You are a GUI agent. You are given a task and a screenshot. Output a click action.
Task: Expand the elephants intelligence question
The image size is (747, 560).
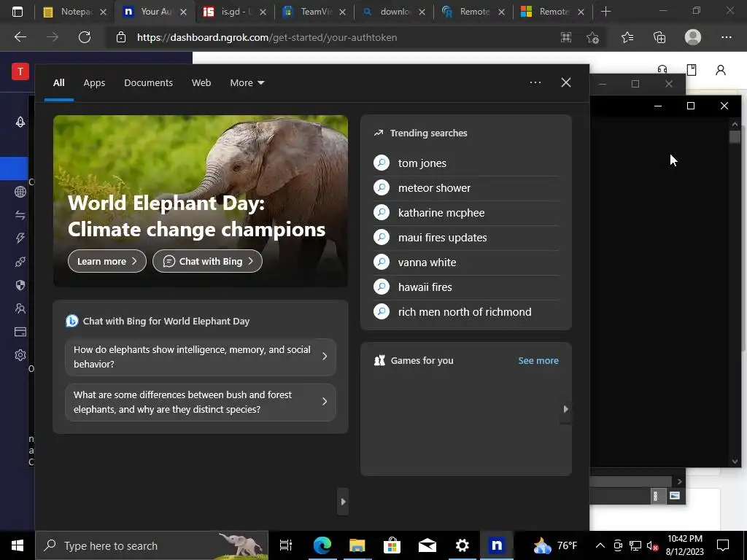(x=201, y=357)
